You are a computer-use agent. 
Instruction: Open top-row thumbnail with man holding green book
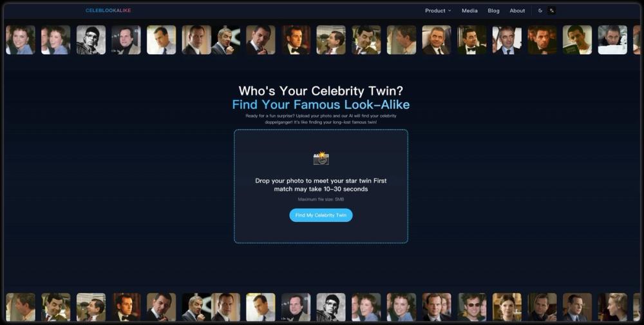click(577, 40)
